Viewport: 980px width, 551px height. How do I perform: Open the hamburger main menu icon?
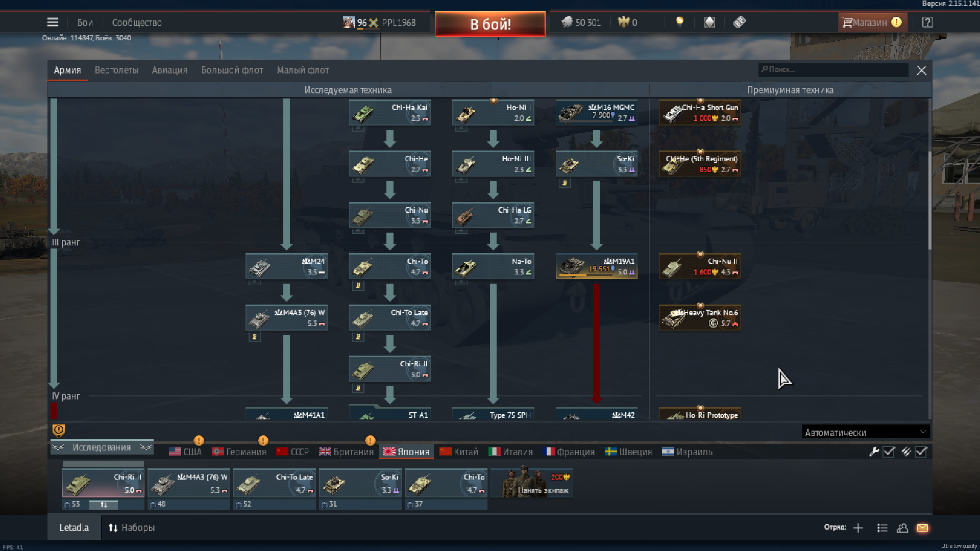53,22
